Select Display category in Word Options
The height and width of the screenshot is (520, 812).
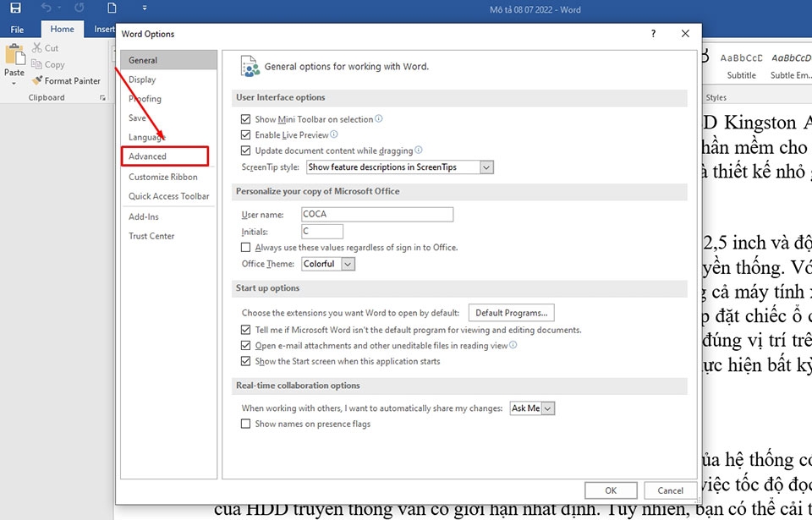(169, 79)
